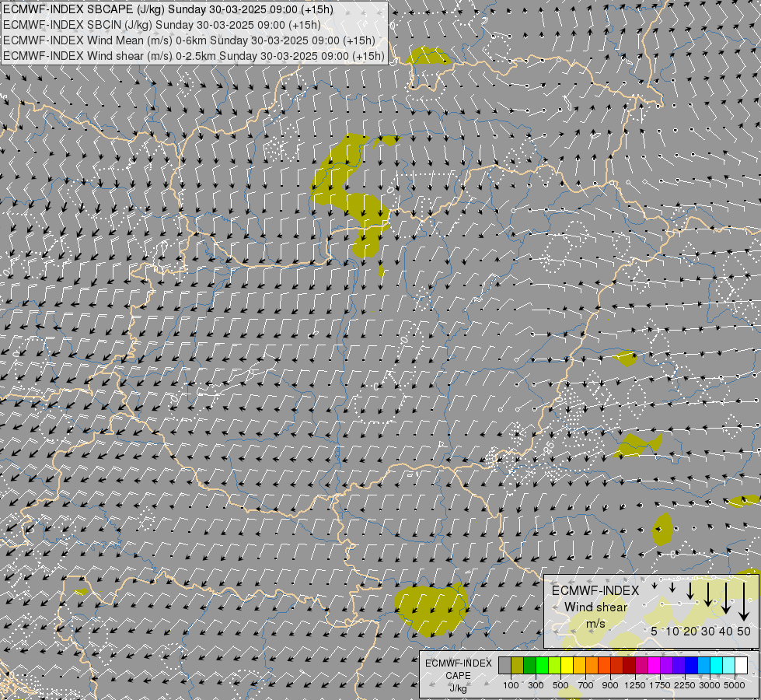Viewport: 761px width, 700px height.
Task: Click the Wind Mean 0-6km title line
Action: [x=190, y=40]
